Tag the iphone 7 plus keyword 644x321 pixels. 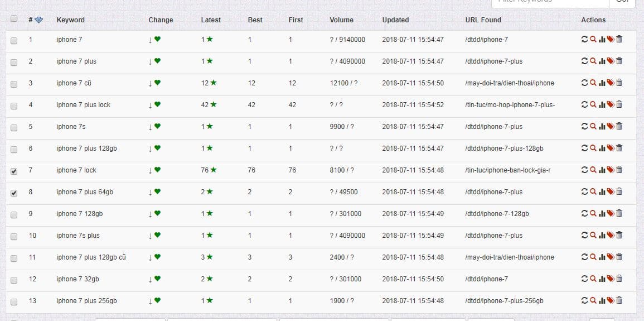pyautogui.click(x=611, y=61)
